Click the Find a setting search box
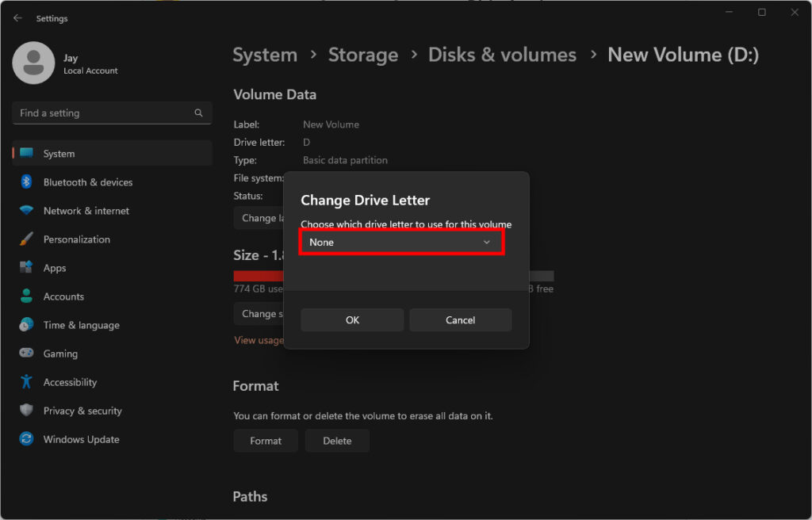812x520 pixels. pyautogui.click(x=111, y=113)
